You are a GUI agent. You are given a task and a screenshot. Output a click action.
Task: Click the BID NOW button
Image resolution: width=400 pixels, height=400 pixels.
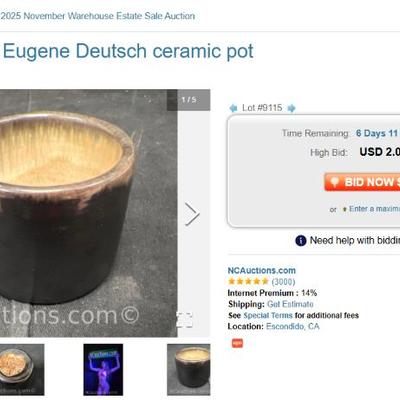coord(362,182)
